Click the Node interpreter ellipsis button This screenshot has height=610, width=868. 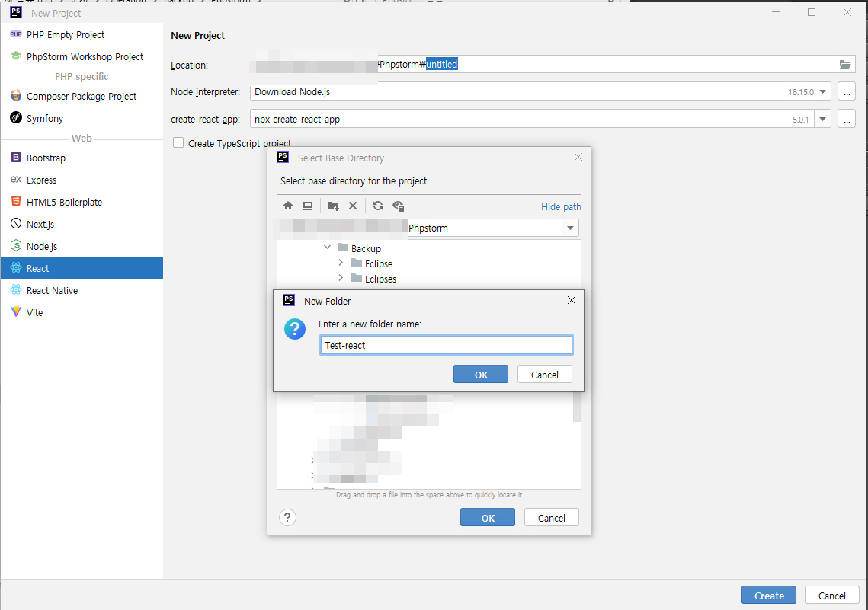[x=847, y=92]
